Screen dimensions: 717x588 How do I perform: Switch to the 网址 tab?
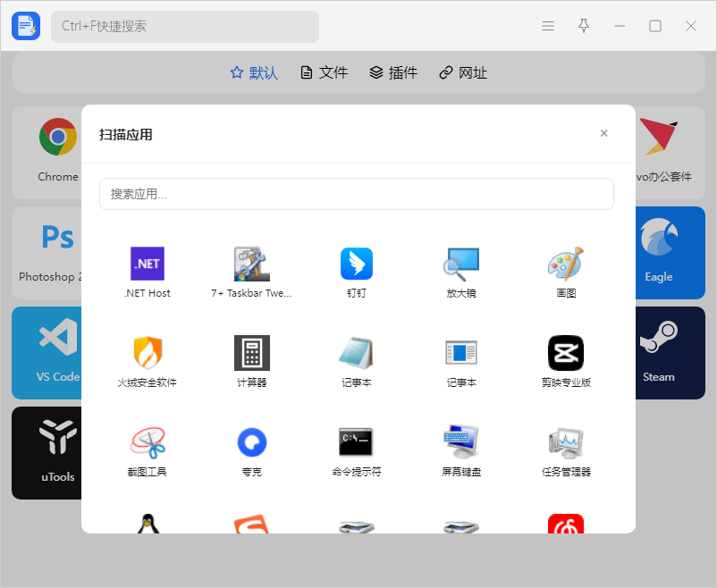[463, 72]
